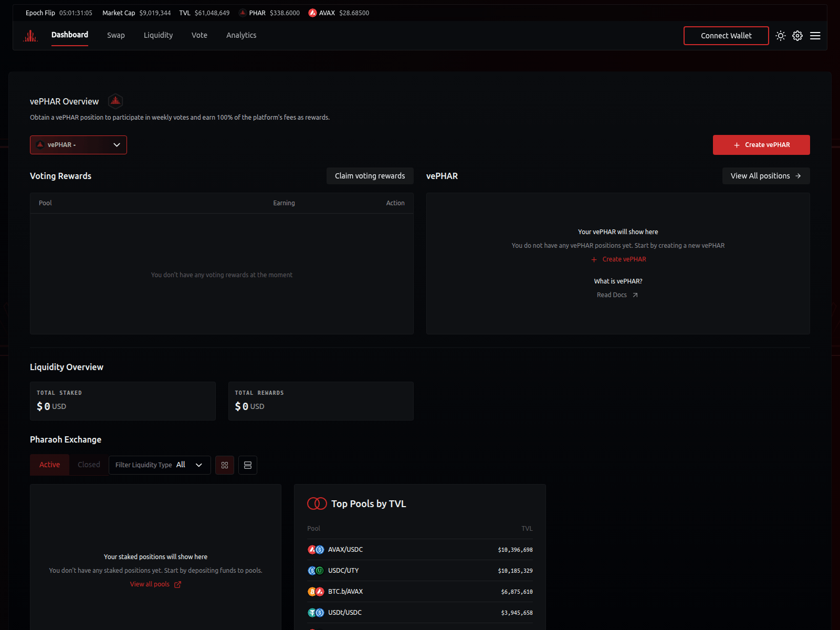Click the TVL column header in Top Pools
Viewport: 840px width, 630px height.
click(x=527, y=529)
